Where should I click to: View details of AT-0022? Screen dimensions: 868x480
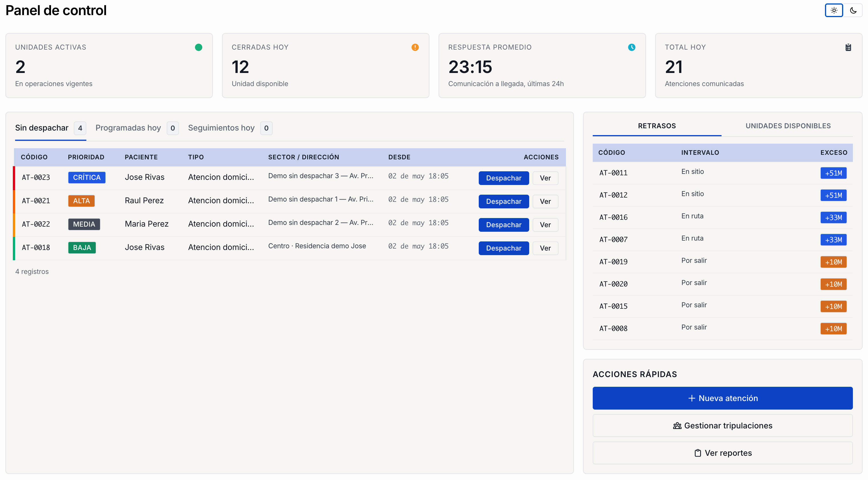tap(545, 225)
